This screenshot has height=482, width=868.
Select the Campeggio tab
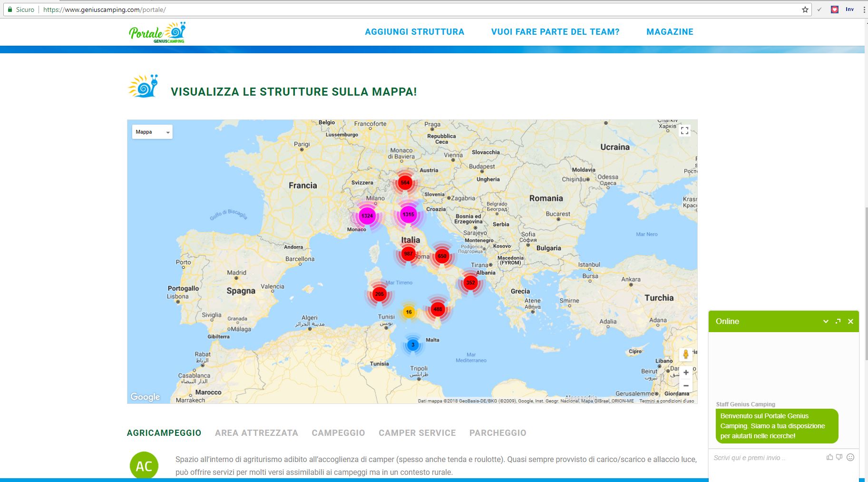(x=338, y=433)
